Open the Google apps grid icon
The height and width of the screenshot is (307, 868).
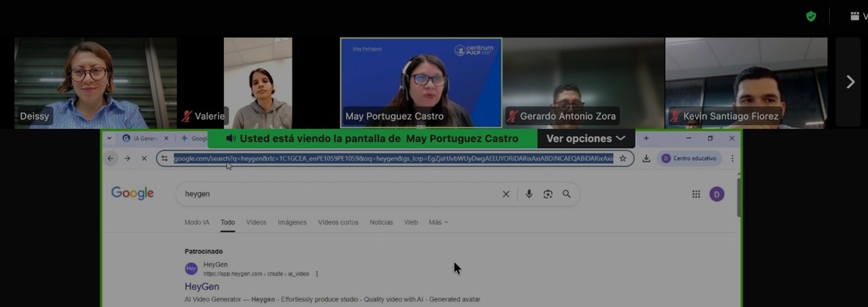point(696,194)
